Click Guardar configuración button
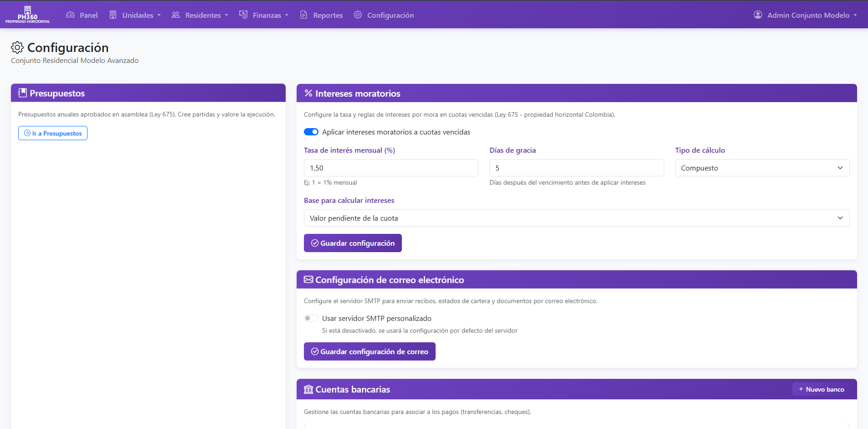868x429 pixels. (353, 243)
